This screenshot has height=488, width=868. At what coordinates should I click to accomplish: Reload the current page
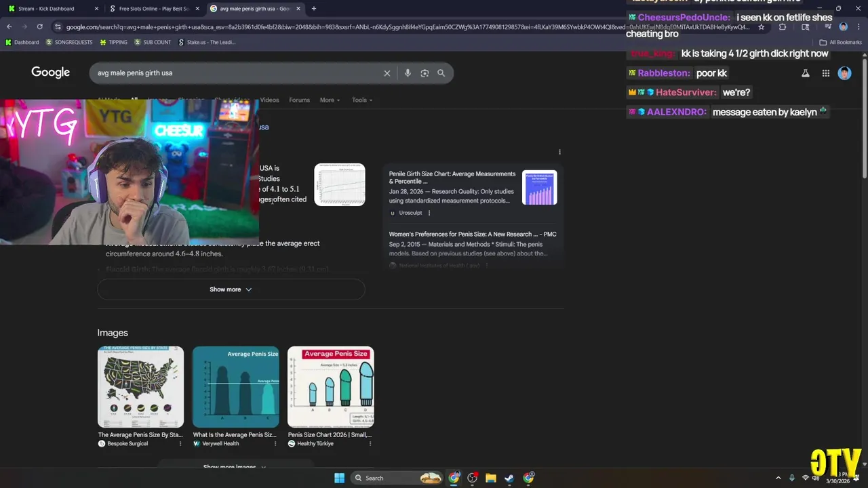[40, 27]
